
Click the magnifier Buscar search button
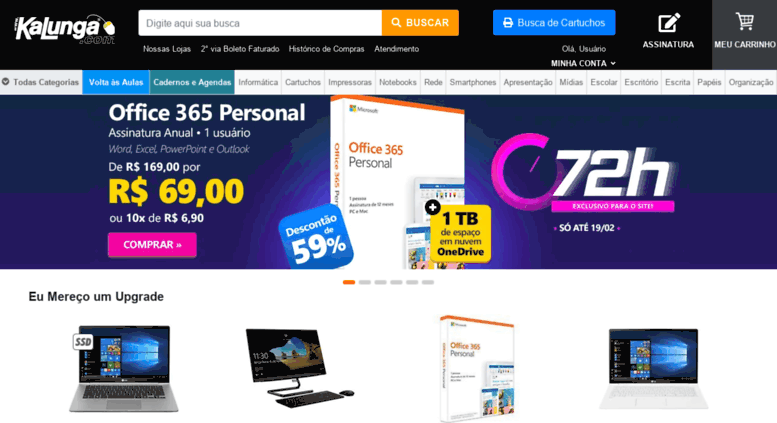(x=420, y=23)
